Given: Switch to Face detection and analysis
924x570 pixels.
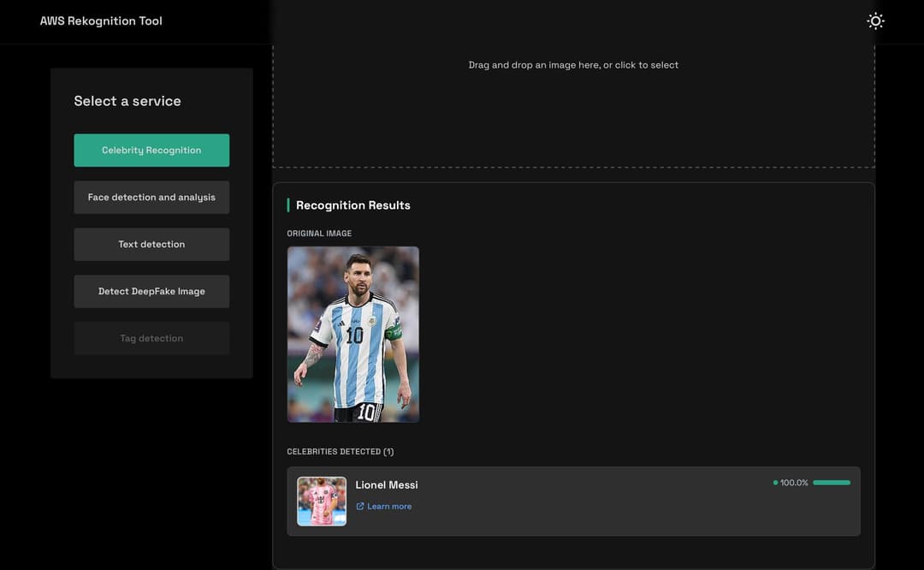Looking at the screenshot, I should point(151,198).
